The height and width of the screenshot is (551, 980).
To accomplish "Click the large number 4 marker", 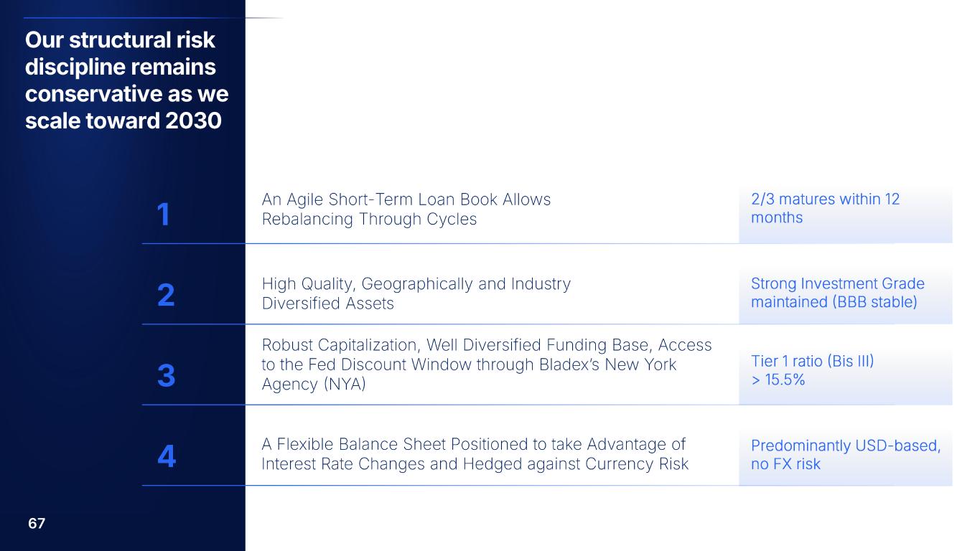I will [x=166, y=456].
